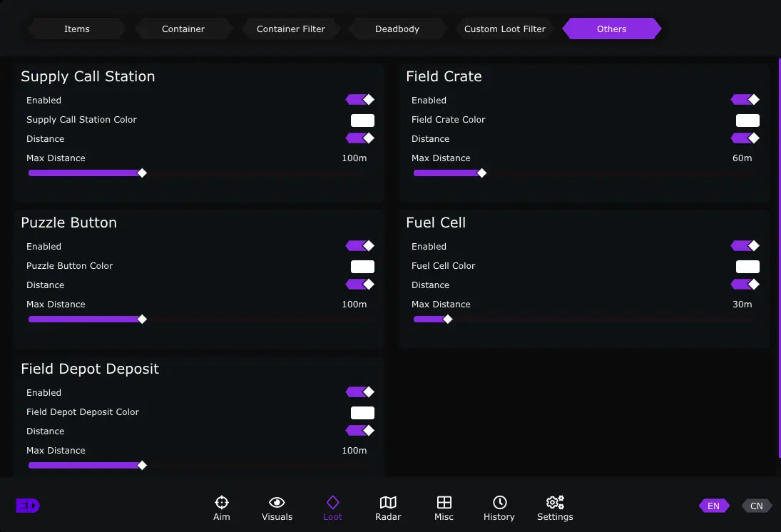Open the Custom Loot Filter tab

[504, 29]
